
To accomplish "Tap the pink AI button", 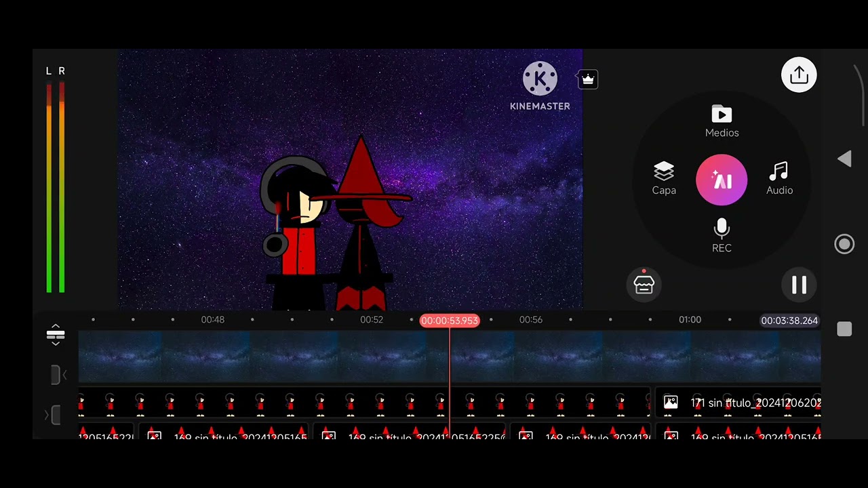I will (722, 180).
